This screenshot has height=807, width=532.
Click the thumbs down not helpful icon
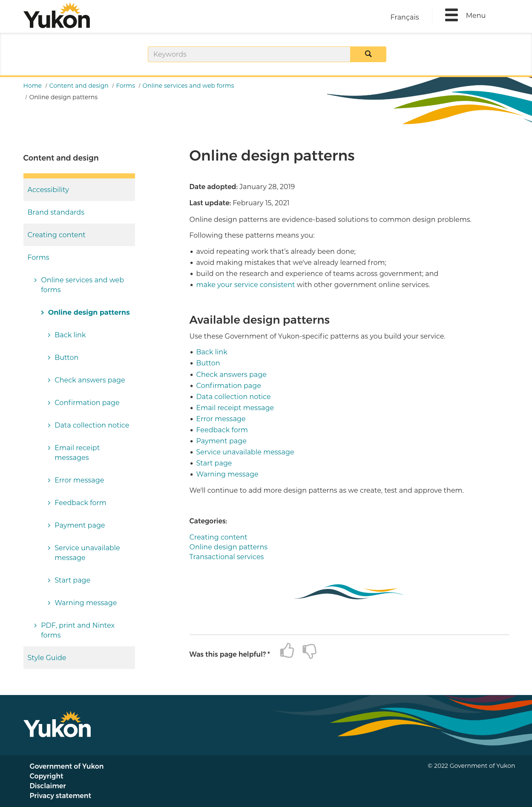click(310, 651)
